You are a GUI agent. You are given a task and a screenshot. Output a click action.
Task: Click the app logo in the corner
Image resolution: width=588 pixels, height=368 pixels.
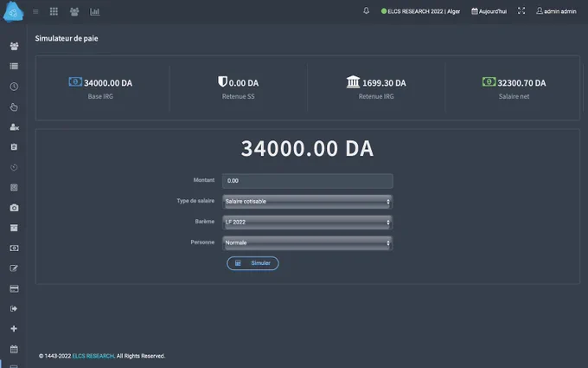(13, 12)
